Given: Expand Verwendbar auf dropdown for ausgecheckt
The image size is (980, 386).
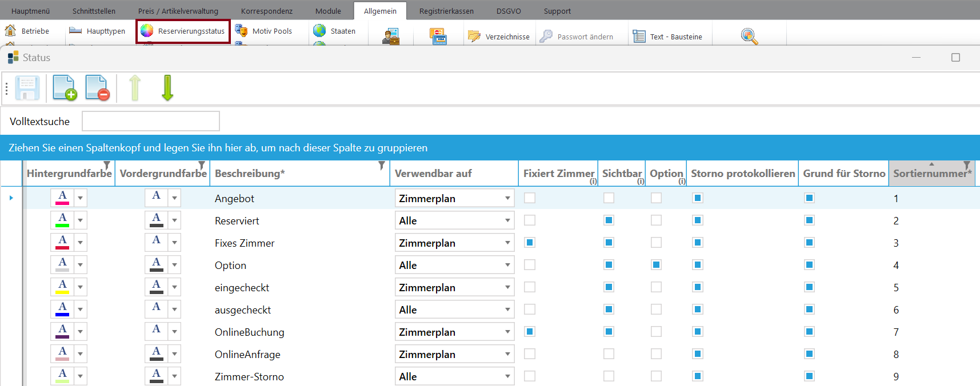Looking at the screenshot, I should pos(507,309).
